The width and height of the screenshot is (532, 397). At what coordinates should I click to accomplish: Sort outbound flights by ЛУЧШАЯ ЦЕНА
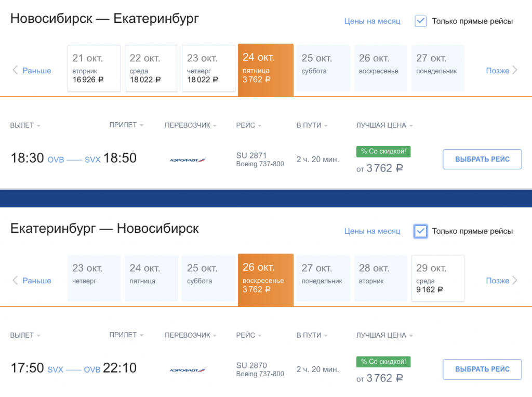pyautogui.click(x=384, y=125)
